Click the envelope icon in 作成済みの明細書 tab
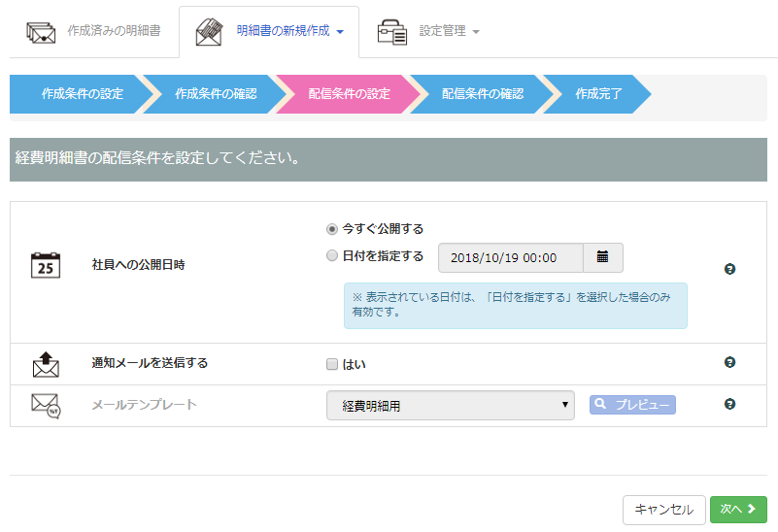778x532 pixels. coord(41,31)
